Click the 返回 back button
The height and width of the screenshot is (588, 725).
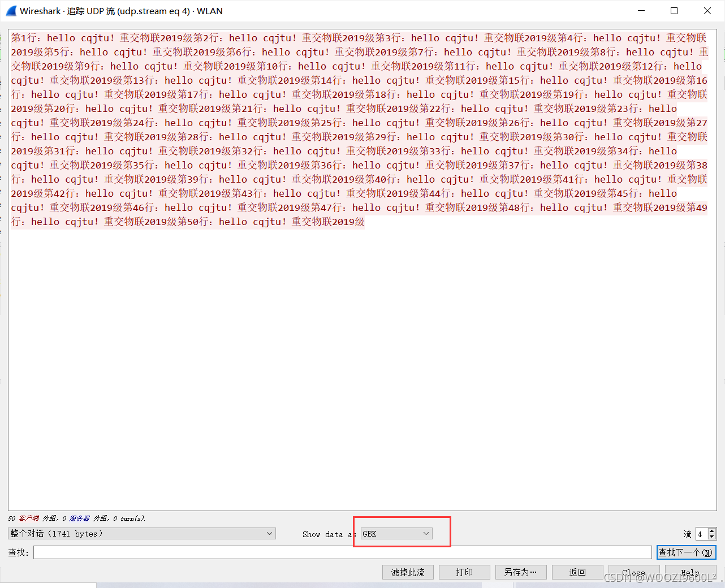[577, 572]
